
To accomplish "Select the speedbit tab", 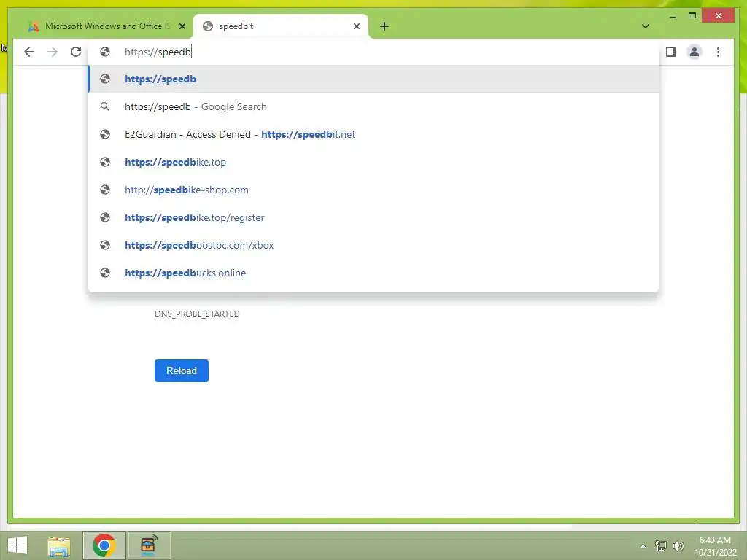I will click(x=281, y=26).
